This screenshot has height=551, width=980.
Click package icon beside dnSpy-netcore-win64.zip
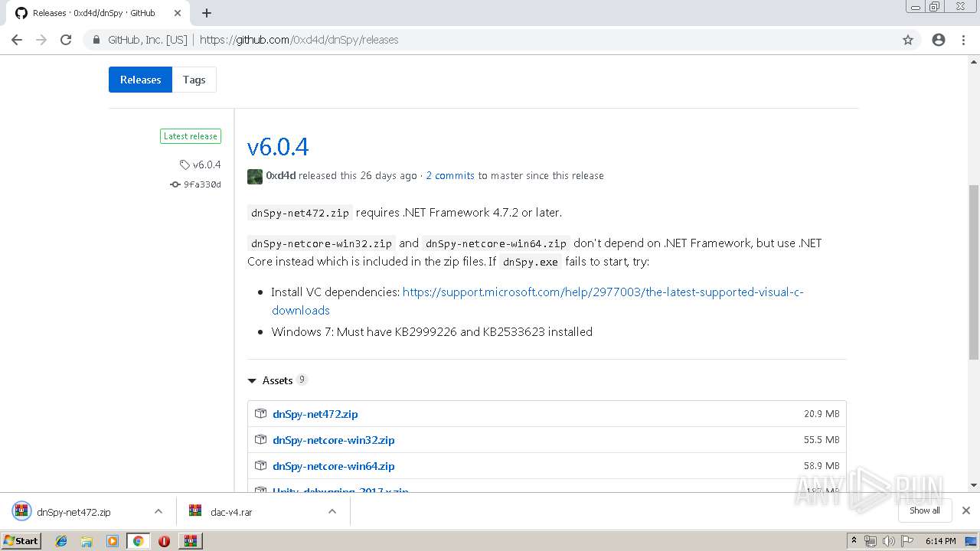click(261, 466)
